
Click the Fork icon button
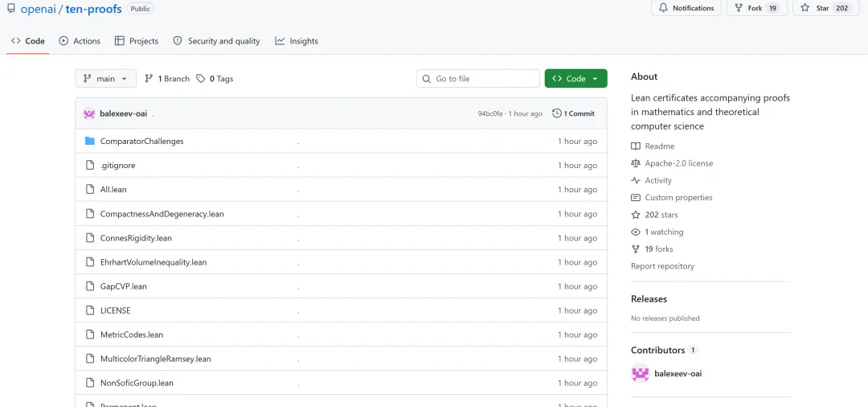coord(739,8)
